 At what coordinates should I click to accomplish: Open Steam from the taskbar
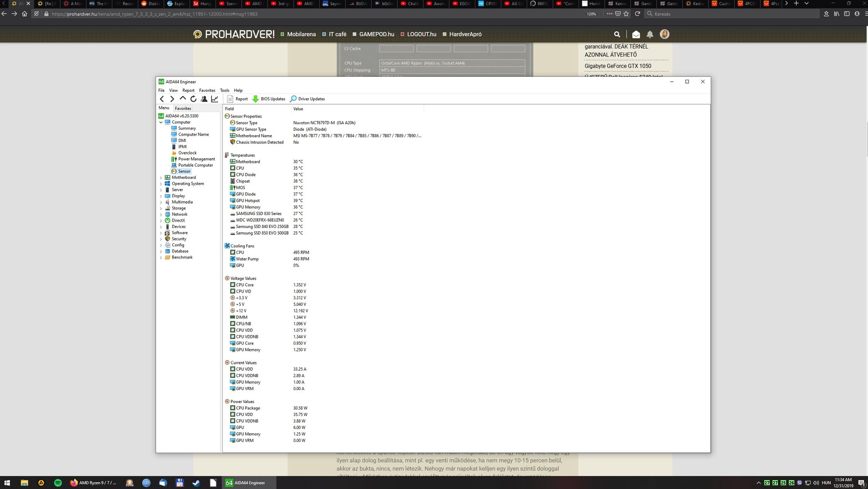[x=196, y=483]
